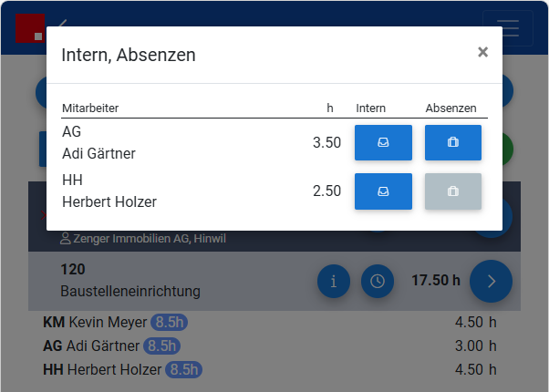Show info for Baustelleneinrichtung position 120
This screenshot has height=392, width=549.
[334, 281]
